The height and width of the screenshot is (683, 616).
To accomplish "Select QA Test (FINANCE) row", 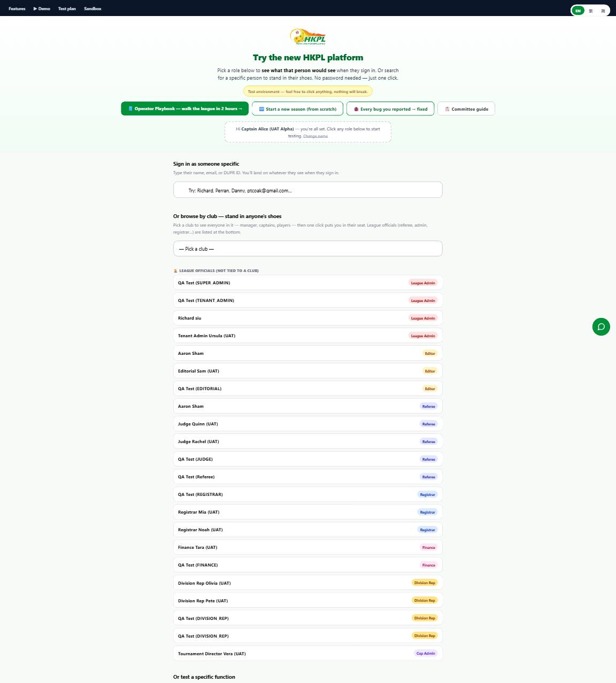I will 308,565.
